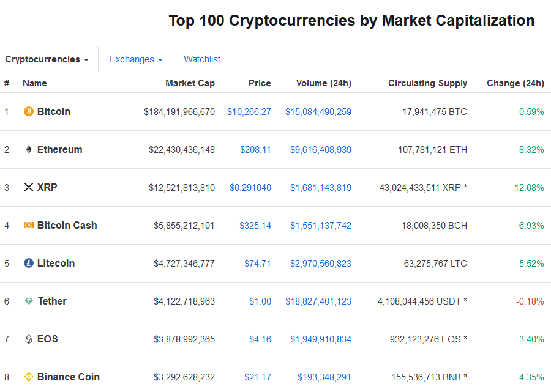The image size is (551, 392).
Task: Click supply 43,024,433,511 XRP
Action: point(424,188)
